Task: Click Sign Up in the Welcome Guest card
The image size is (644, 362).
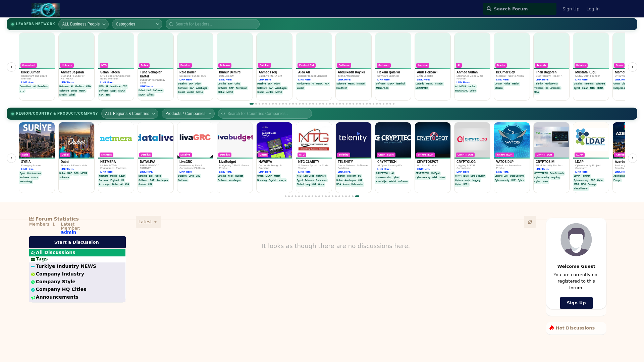Action: click(x=576, y=303)
